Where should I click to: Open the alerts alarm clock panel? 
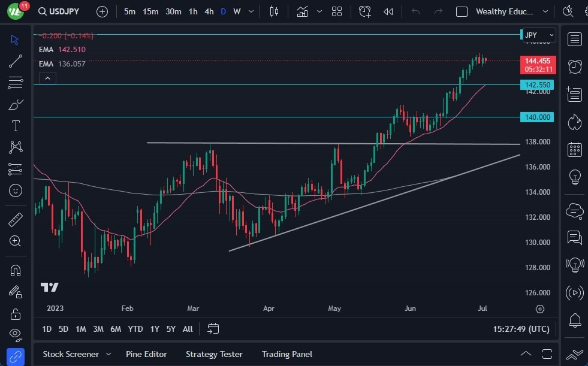click(575, 66)
